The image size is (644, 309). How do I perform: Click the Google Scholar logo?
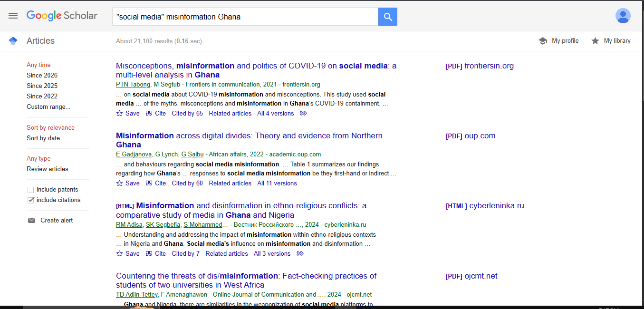point(62,16)
